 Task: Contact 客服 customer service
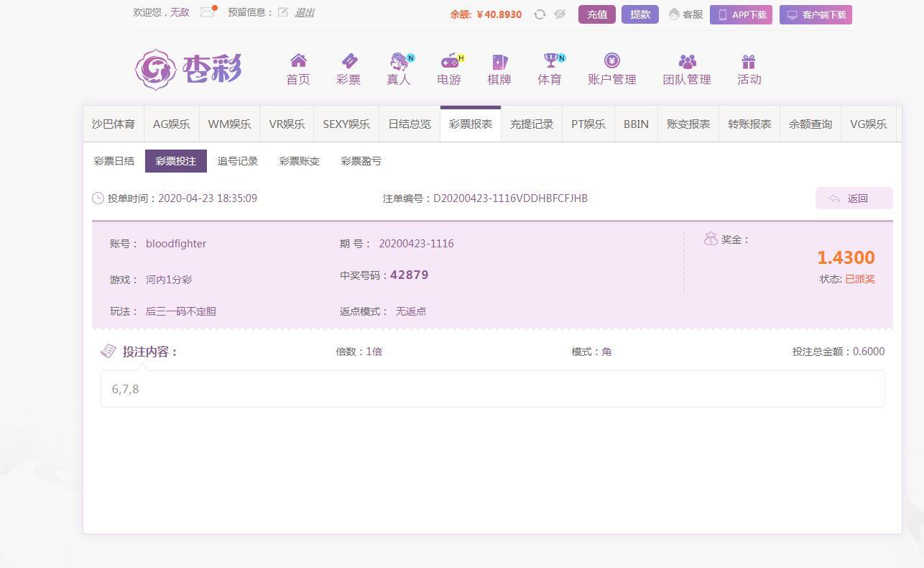click(x=685, y=14)
